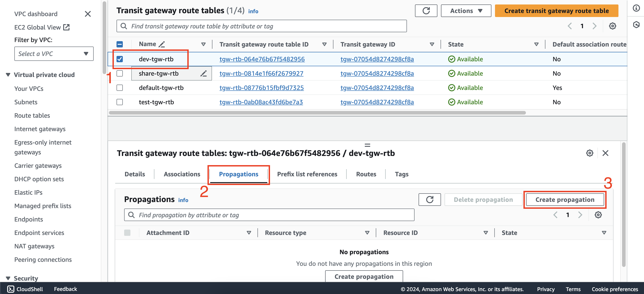644x294 pixels.
Task: Switch to the Routes tab
Action: pyautogui.click(x=366, y=174)
